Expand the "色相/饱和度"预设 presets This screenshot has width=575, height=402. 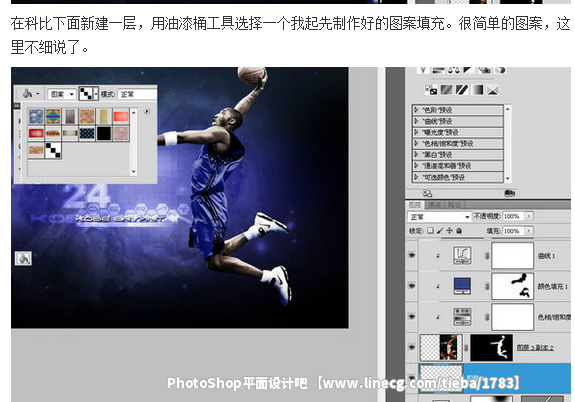click(416, 143)
